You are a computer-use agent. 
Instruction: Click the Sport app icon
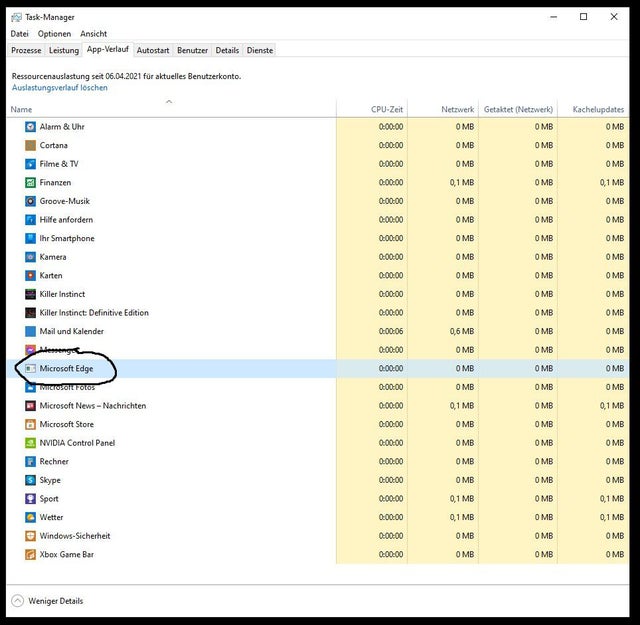[x=30, y=498]
